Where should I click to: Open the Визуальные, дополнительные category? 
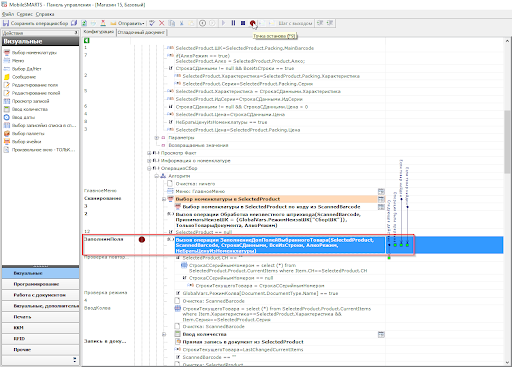40,306
